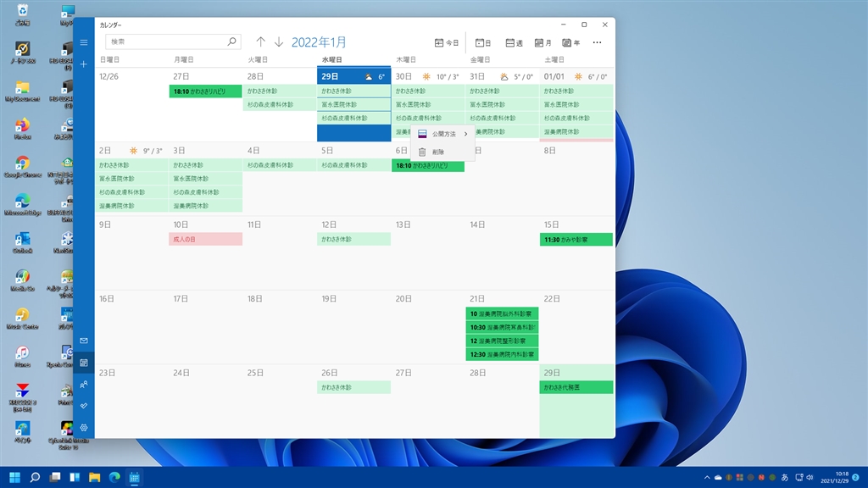Choose 削除 from the context menu
Image resolution: width=868 pixels, height=488 pixels.
[x=442, y=152]
